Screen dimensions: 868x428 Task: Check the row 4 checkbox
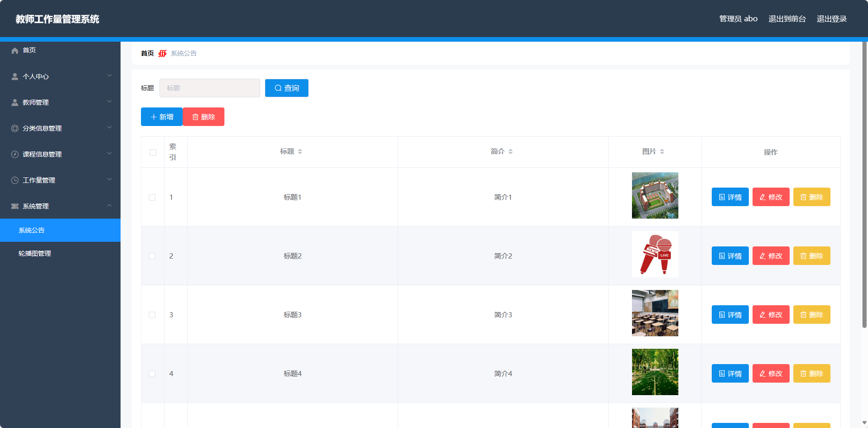152,374
